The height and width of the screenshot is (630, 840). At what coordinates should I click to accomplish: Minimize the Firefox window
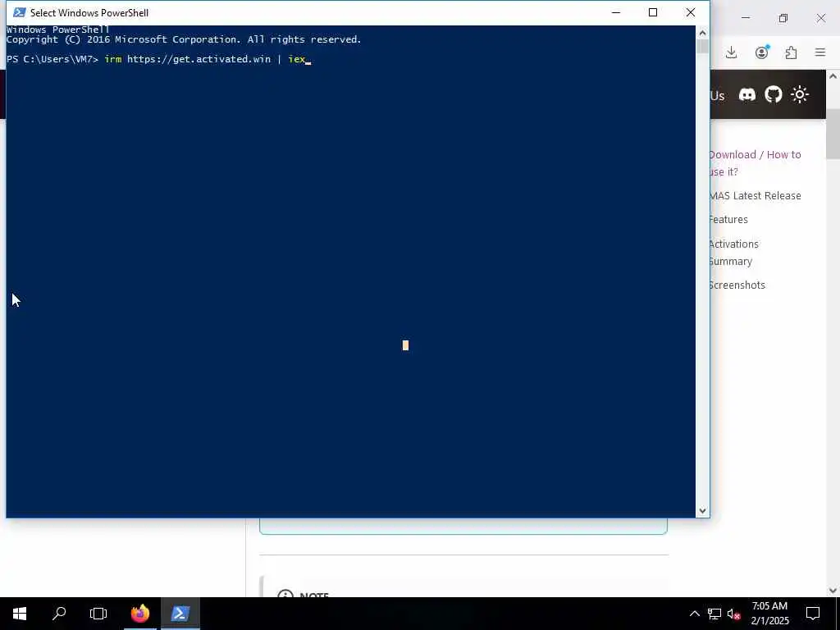coord(745,18)
